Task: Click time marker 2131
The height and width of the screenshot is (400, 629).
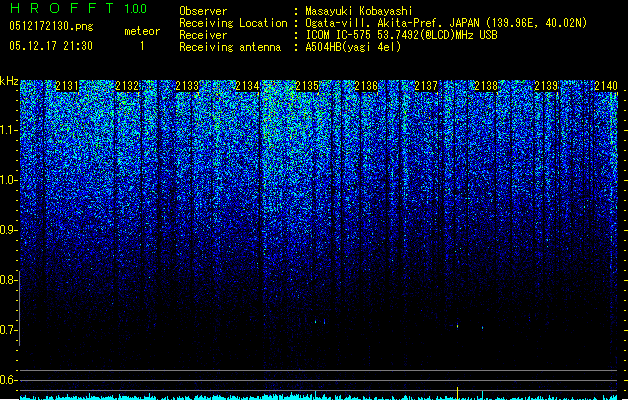Action: (67, 86)
